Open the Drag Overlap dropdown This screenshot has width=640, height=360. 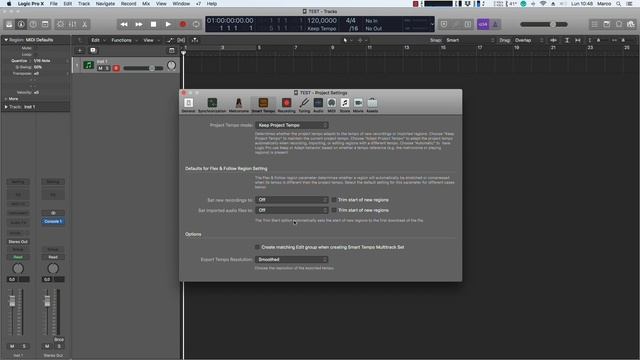[x=529, y=40]
